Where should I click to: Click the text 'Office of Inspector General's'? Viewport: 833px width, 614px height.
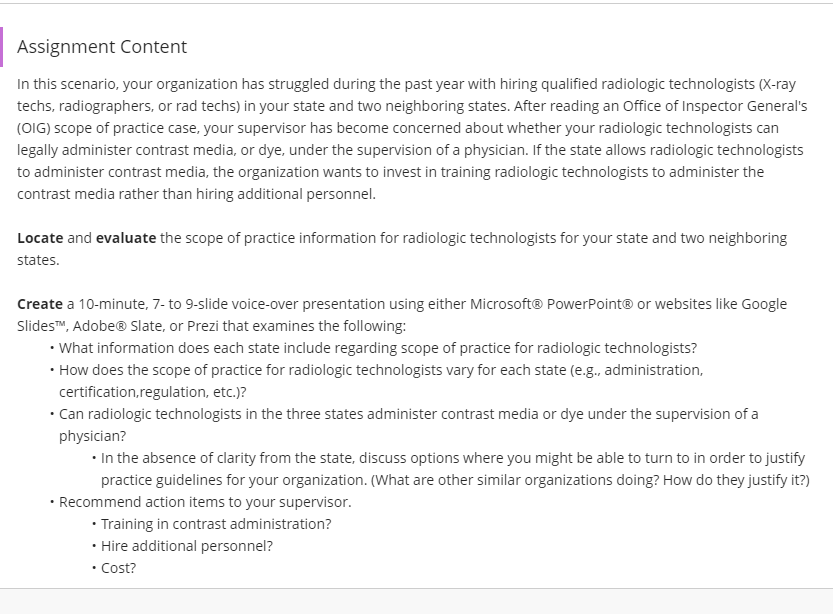pyautogui.click(x=715, y=106)
